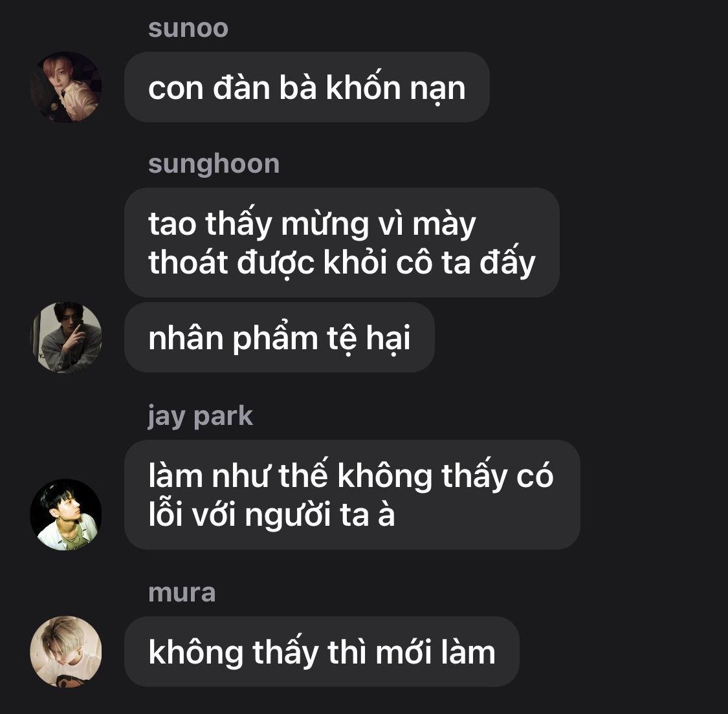The width and height of the screenshot is (728, 714).
Task: Click the words 'lỗi với người ta à'
Action: [x=272, y=514]
